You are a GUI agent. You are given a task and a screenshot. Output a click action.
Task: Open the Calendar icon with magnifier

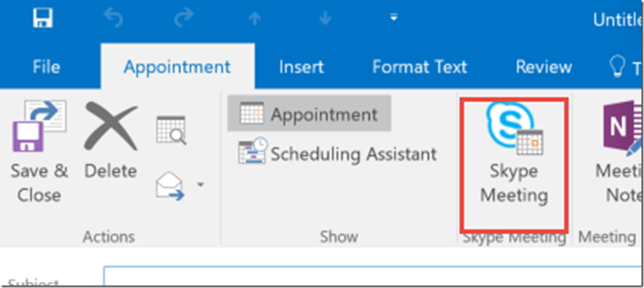coord(171,130)
